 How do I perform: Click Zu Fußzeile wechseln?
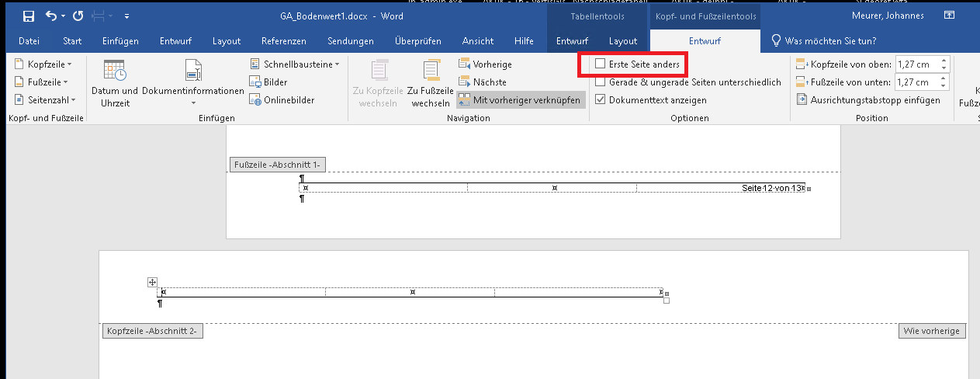tap(431, 82)
